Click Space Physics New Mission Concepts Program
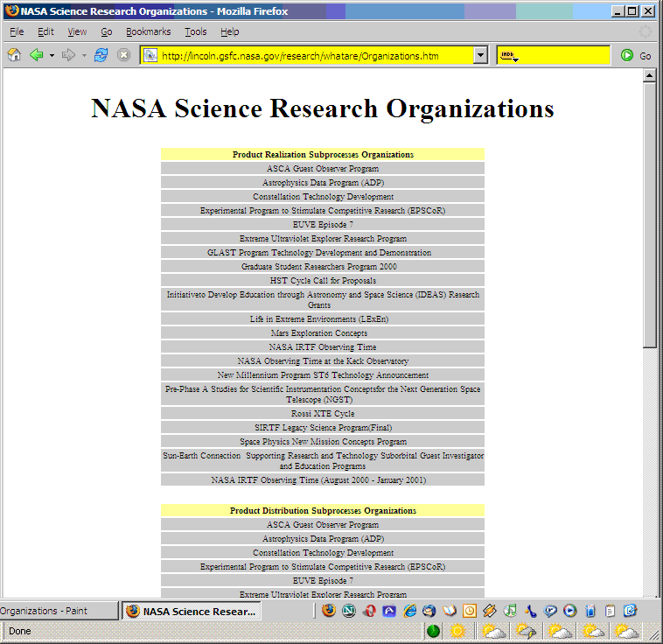 tap(323, 441)
